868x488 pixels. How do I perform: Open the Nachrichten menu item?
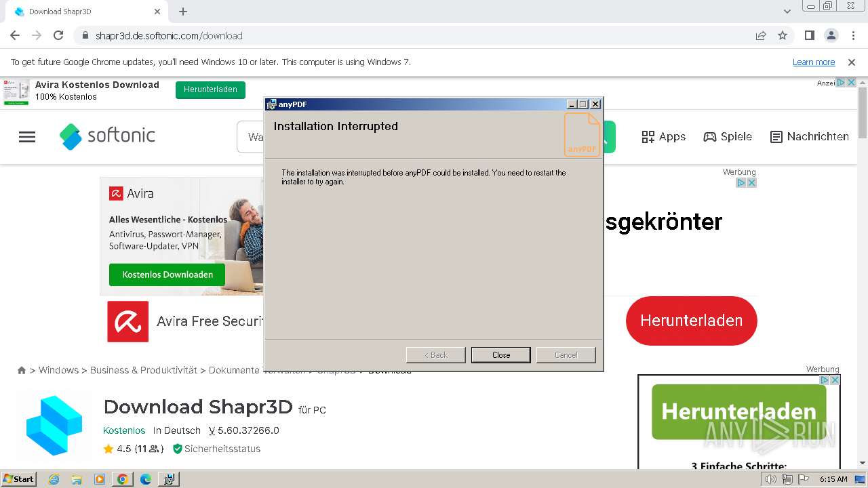tap(810, 137)
